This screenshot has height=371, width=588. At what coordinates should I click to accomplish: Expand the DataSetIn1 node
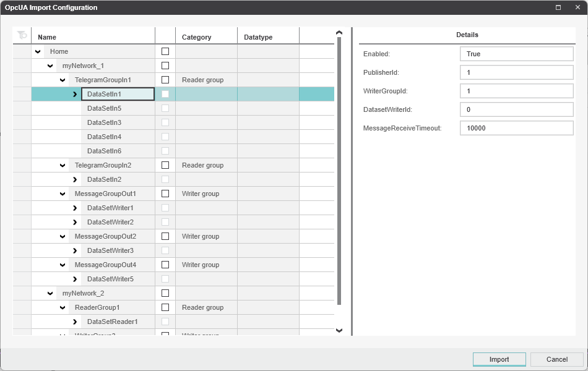click(75, 94)
